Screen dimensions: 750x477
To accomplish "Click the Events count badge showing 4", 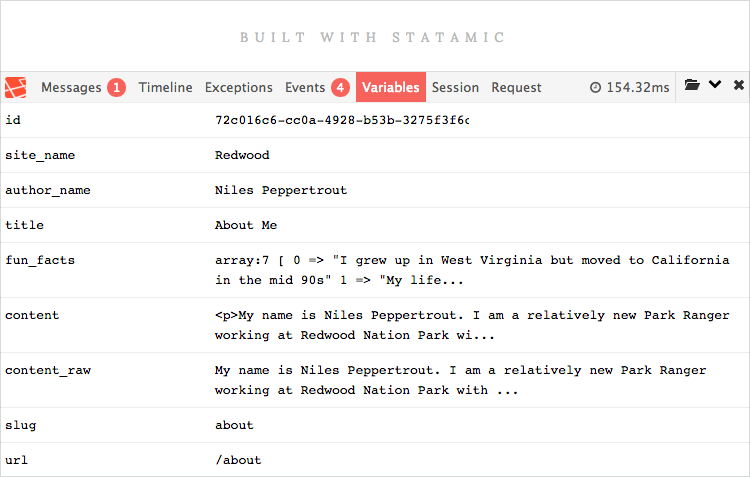I will [340, 88].
